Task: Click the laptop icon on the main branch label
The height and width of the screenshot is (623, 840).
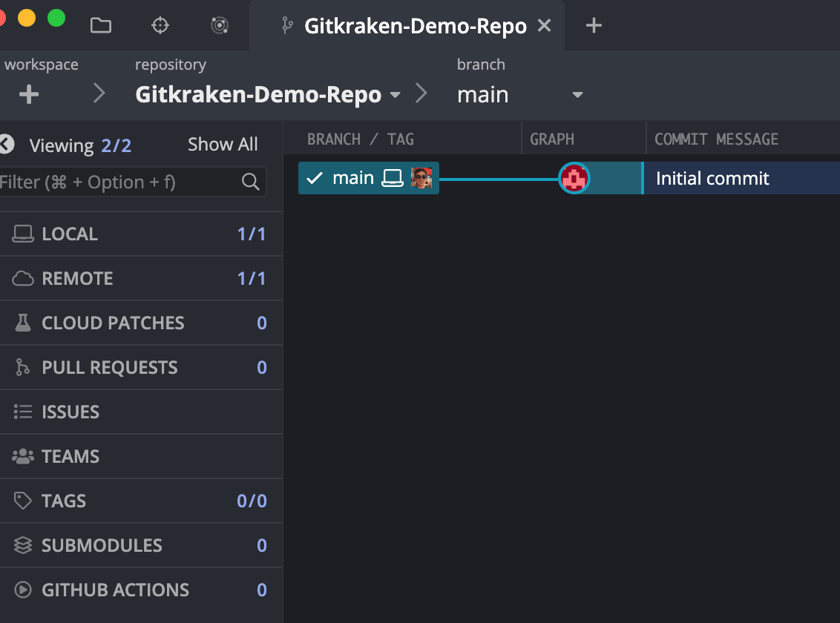Action: pyautogui.click(x=392, y=178)
